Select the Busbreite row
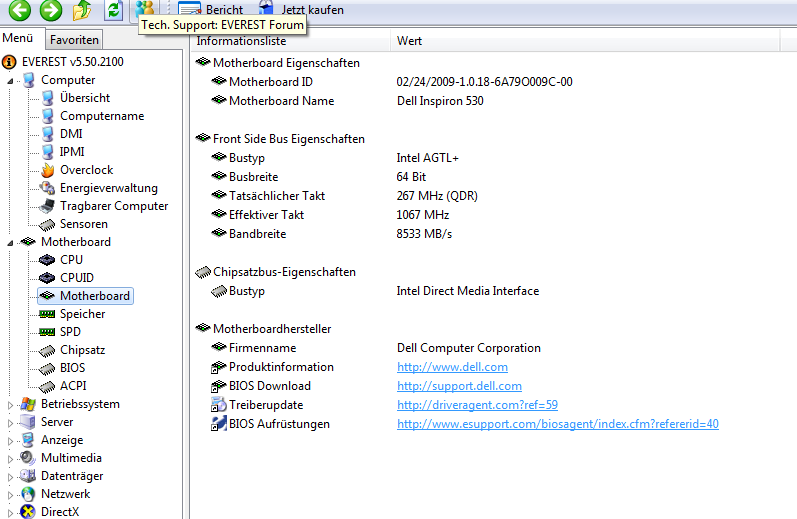Viewport: 797px width, 519px height. pos(318,177)
